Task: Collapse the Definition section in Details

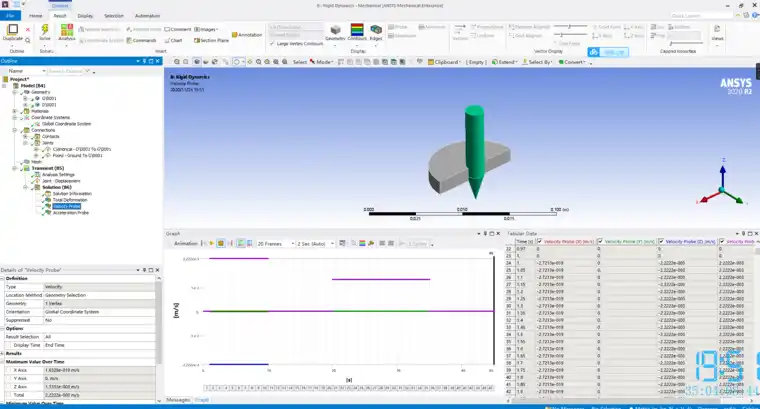Action: 2,279
